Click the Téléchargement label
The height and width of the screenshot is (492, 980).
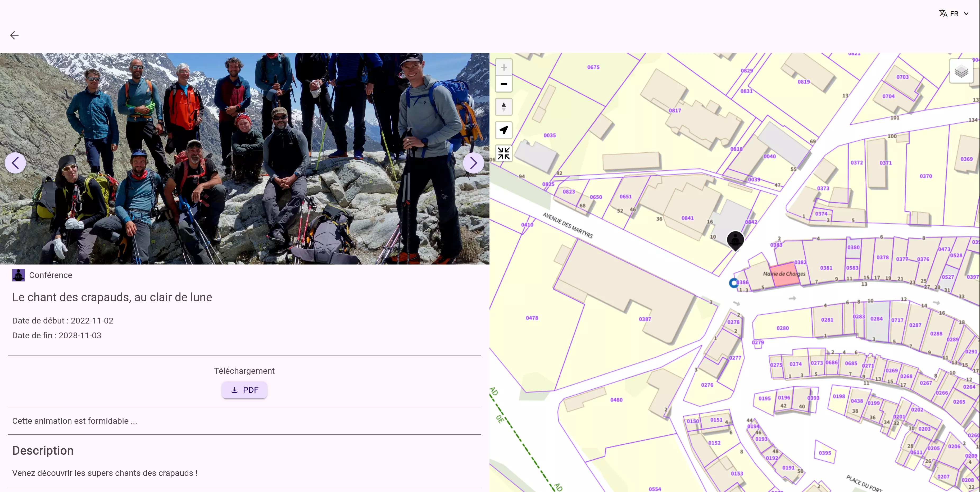(x=244, y=371)
